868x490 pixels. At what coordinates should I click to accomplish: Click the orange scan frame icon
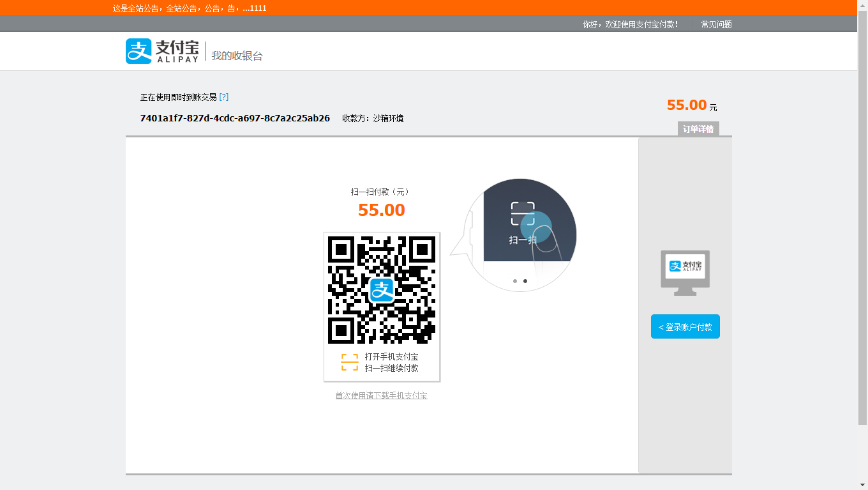(350, 362)
